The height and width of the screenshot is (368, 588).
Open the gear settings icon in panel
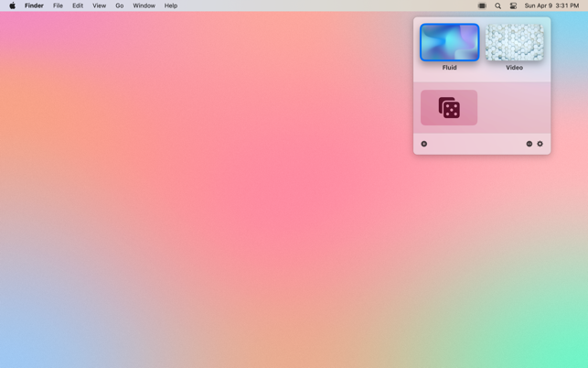point(540,144)
